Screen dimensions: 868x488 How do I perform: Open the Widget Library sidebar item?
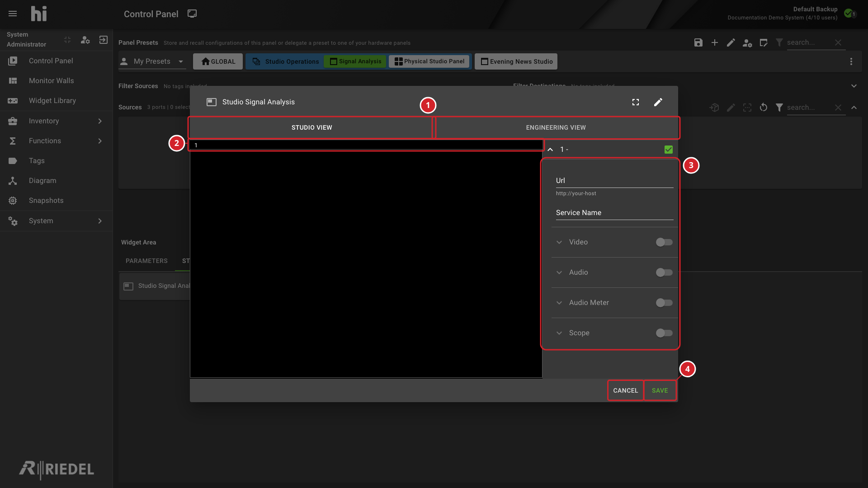tap(56, 101)
